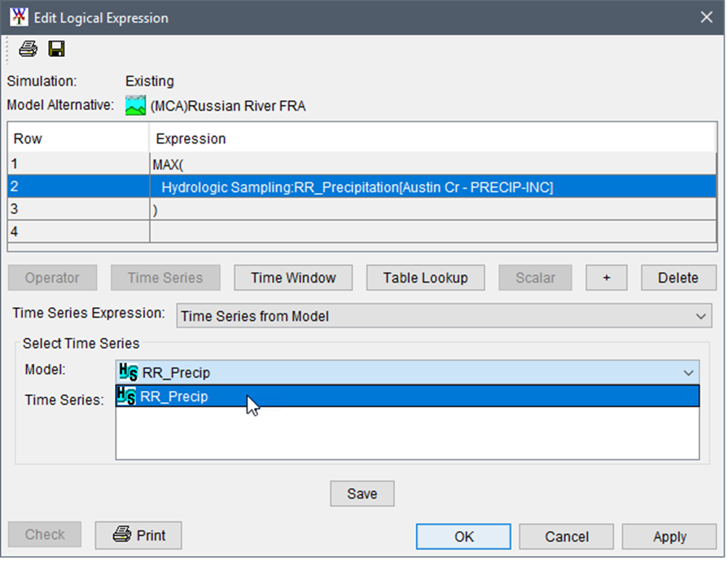Select the RR_Precip option in dropdown list

(x=174, y=397)
